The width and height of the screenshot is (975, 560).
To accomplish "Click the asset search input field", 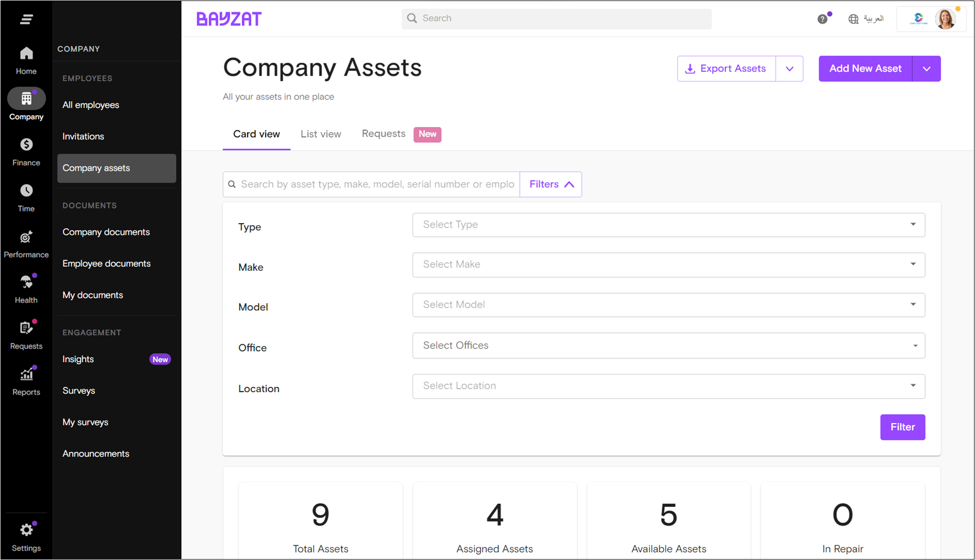I will (372, 184).
